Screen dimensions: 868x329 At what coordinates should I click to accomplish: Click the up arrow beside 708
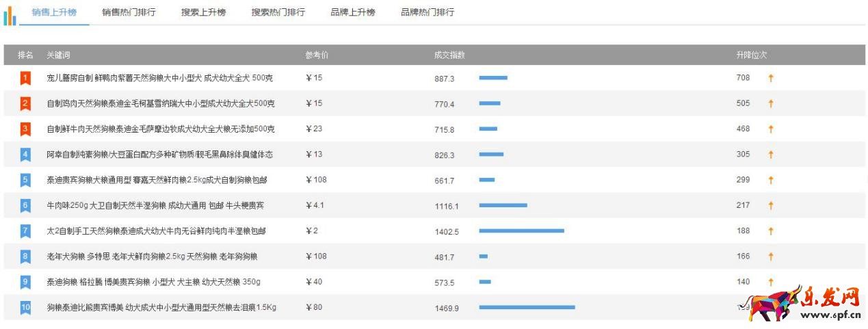[x=771, y=78]
